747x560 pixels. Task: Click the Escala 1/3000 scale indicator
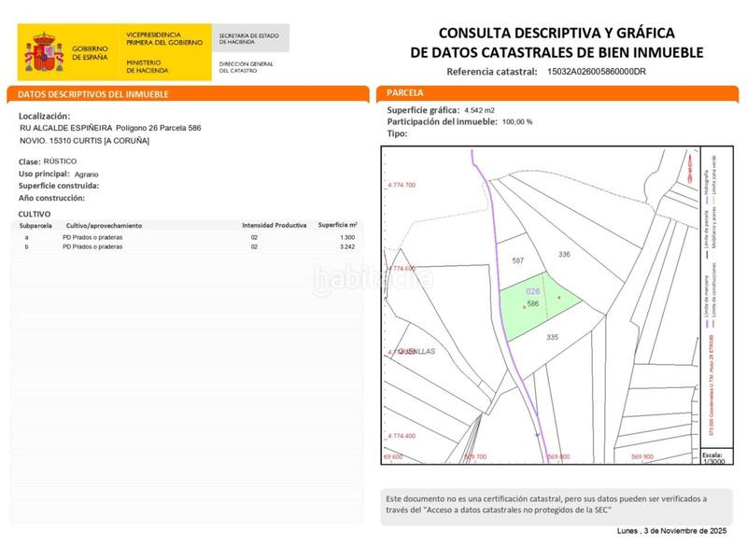(x=713, y=458)
